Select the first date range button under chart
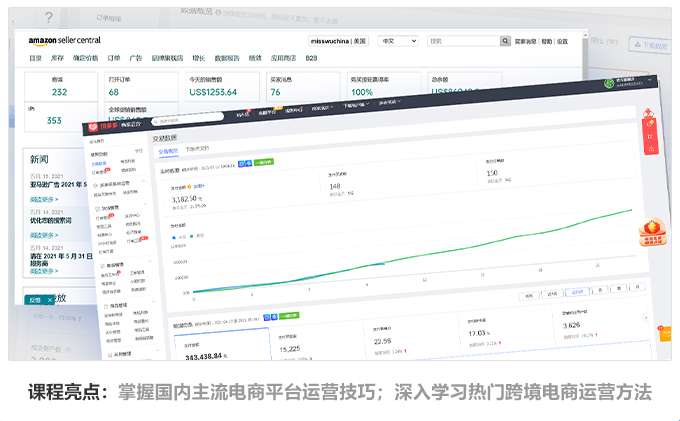The height and width of the screenshot is (421, 680). point(529,296)
